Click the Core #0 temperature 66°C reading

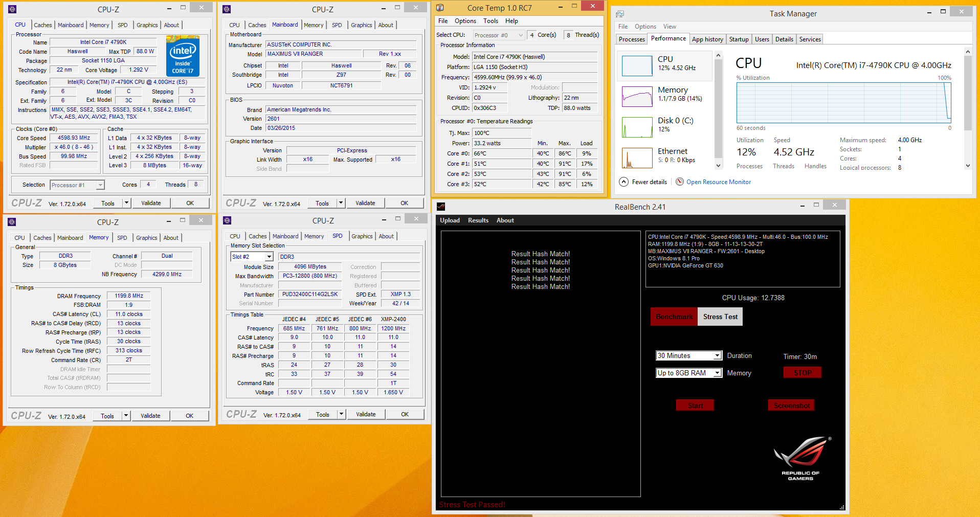click(502, 153)
